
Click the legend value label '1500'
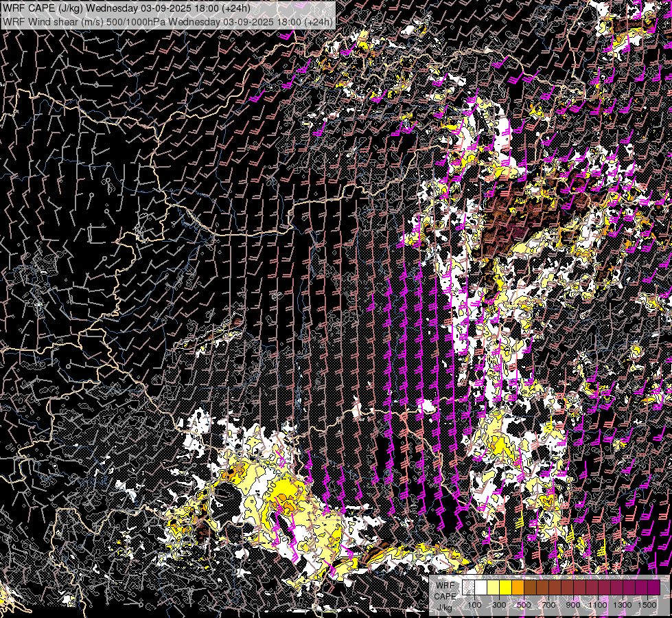coord(647,605)
